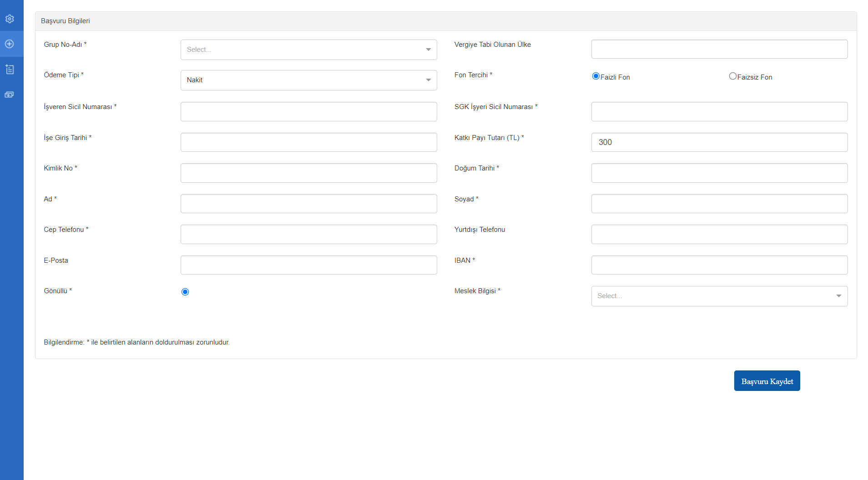Screen dimensions: 868x480
Task: Open the document list sidebar icon
Action: pyautogui.click(x=10, y=70)
